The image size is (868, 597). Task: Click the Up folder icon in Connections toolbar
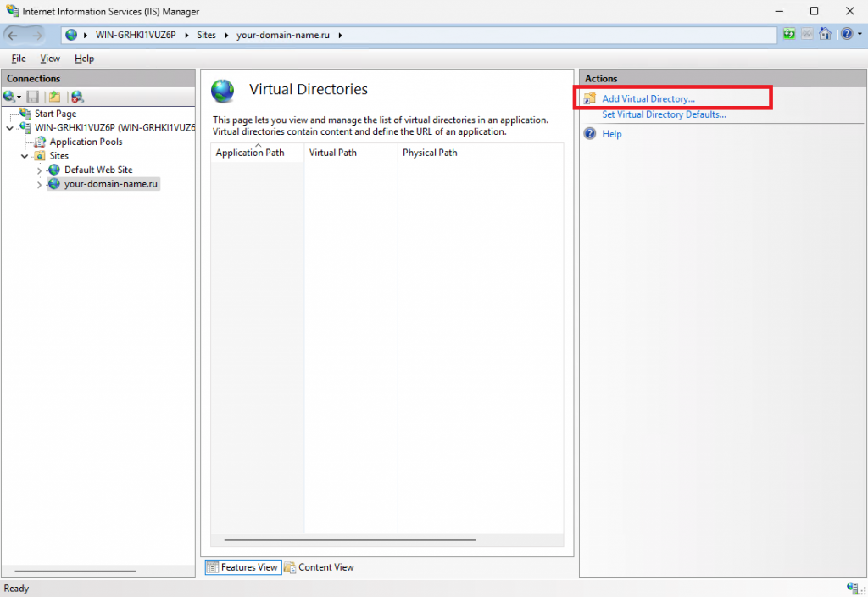coord(54,97)
